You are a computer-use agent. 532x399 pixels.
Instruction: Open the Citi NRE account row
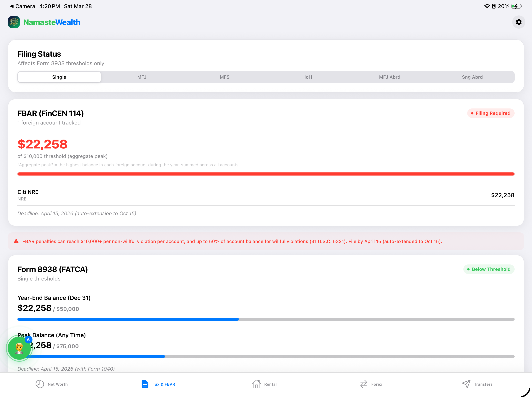click(266, 195)
